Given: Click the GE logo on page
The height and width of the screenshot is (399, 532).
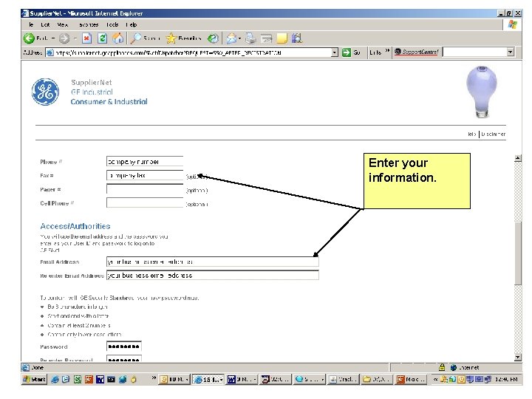Looking at the screenshot, I should (x=45, y=92).
